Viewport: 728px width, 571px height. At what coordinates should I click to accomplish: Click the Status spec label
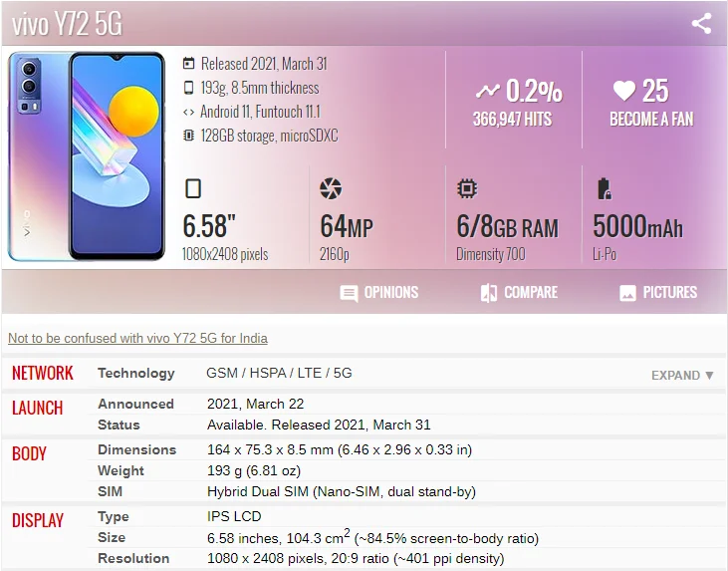point(119,425)
